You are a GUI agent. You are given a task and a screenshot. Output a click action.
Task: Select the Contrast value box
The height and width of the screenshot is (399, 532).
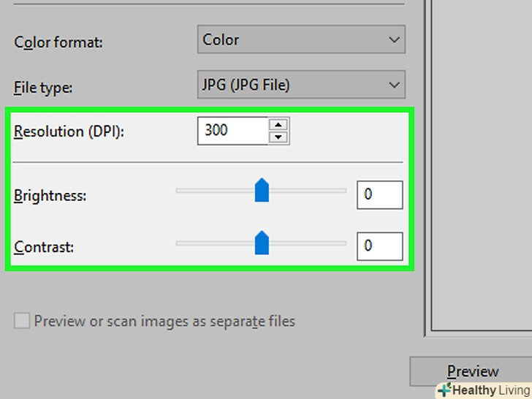pos(379,246)
